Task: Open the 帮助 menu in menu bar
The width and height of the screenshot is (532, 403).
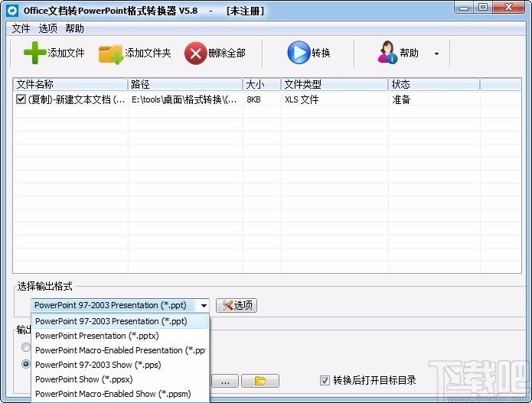Action: (x=75, y=28)
